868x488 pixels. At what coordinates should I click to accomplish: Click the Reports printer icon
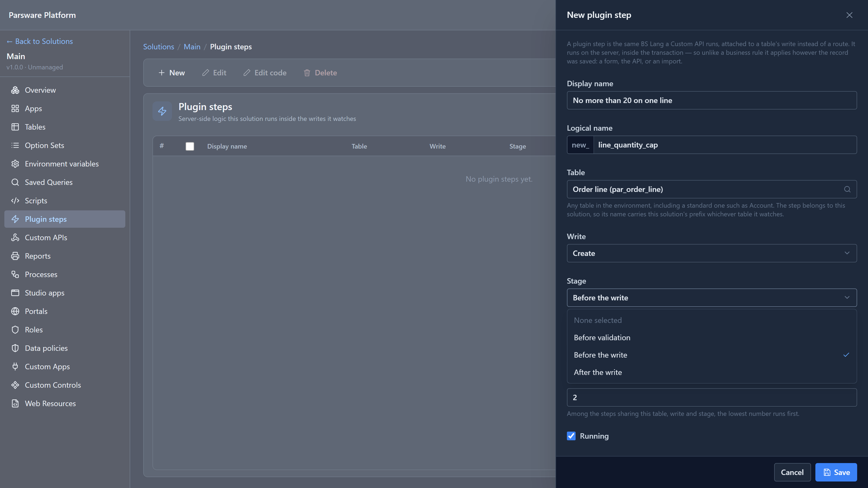click(15, 256)
